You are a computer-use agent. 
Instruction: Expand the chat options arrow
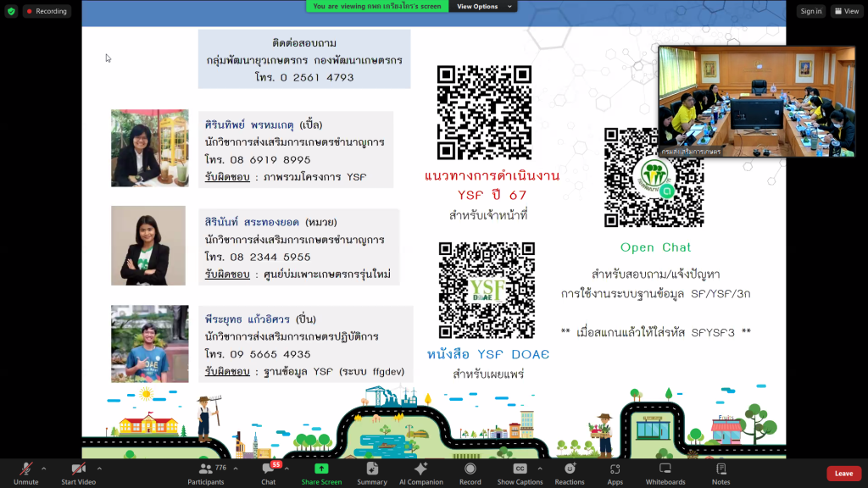[x=287, y=469]
